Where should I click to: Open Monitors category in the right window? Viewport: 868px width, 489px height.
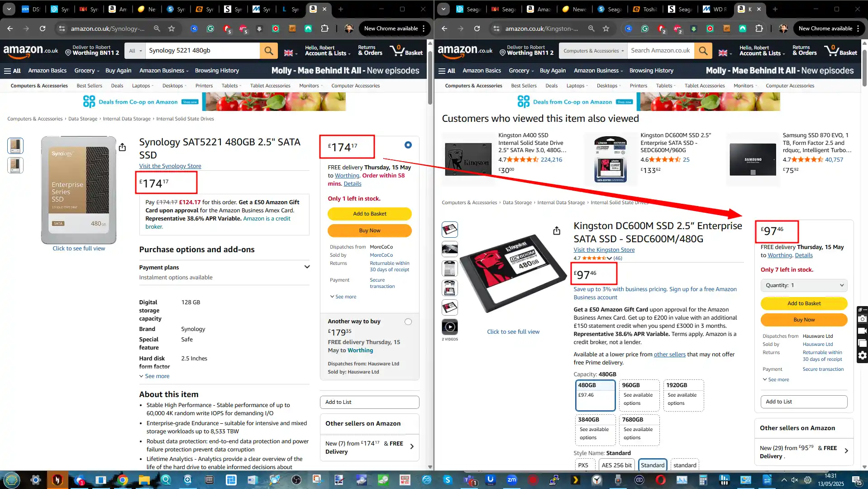tap(745, 86)
